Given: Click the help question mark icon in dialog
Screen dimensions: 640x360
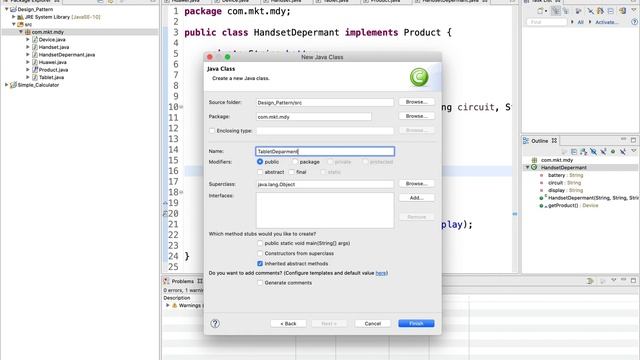Looking at the screenshot, I should pos(215,324).
